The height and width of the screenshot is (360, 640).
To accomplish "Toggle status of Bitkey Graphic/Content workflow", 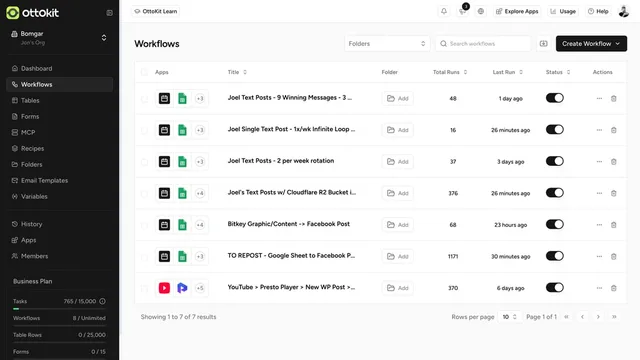I will coord(555,224).
